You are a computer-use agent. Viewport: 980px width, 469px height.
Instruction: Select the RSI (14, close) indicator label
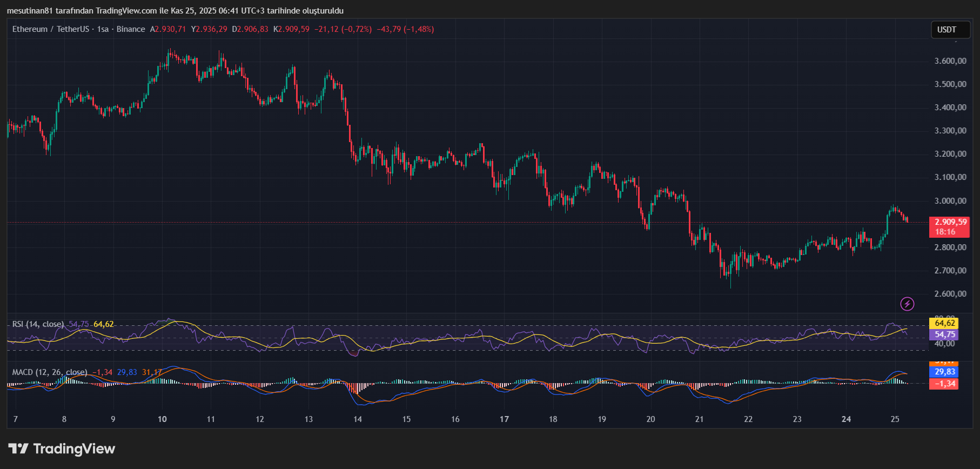pyautogui.click(x=38, y=324)
